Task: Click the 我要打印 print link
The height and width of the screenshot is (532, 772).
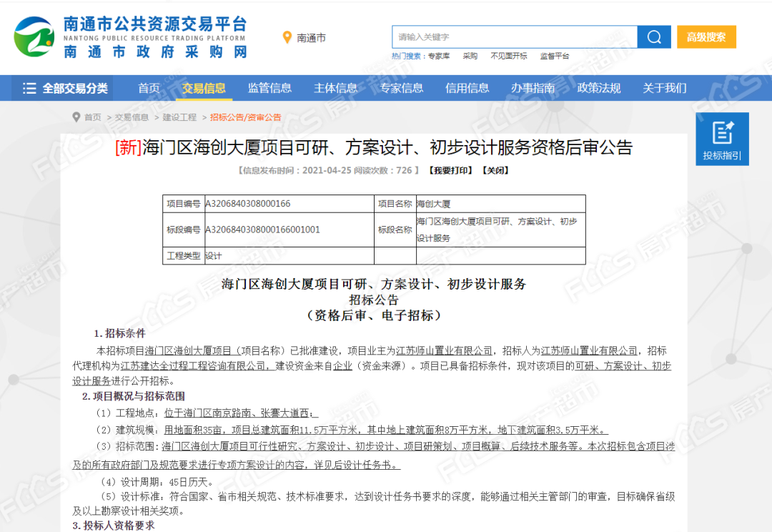Action: point(450,170)
